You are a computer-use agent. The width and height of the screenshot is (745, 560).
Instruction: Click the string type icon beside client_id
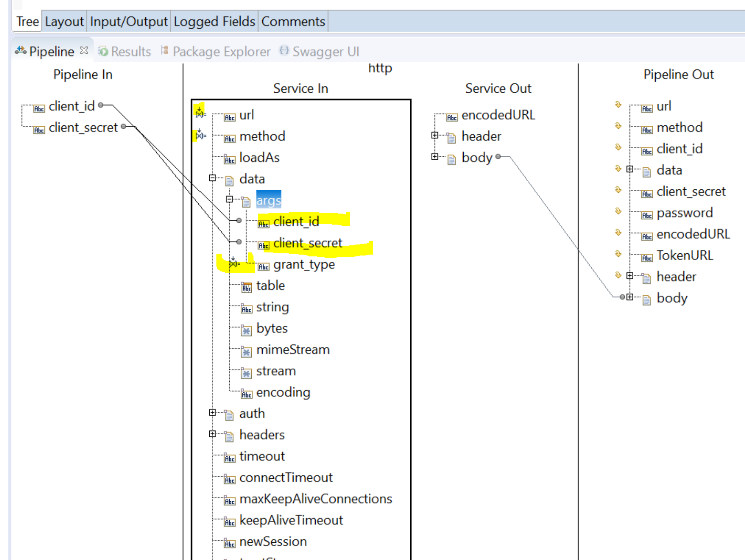point(264,224)
